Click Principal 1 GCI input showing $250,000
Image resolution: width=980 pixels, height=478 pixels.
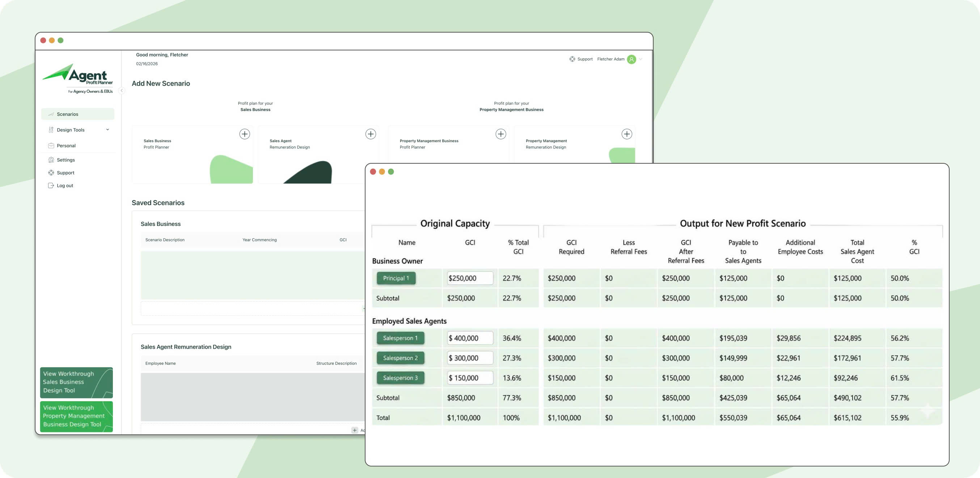click(470, 278)
